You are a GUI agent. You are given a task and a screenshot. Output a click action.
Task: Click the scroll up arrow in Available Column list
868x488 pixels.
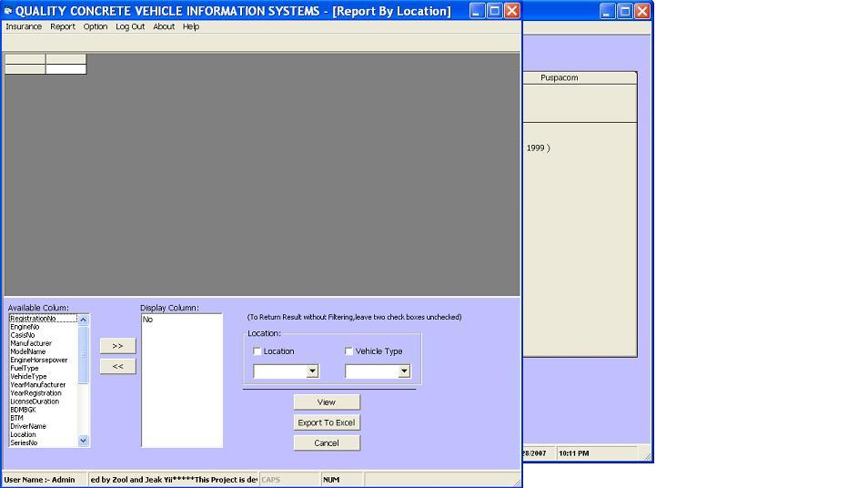(x=84, y=320)
